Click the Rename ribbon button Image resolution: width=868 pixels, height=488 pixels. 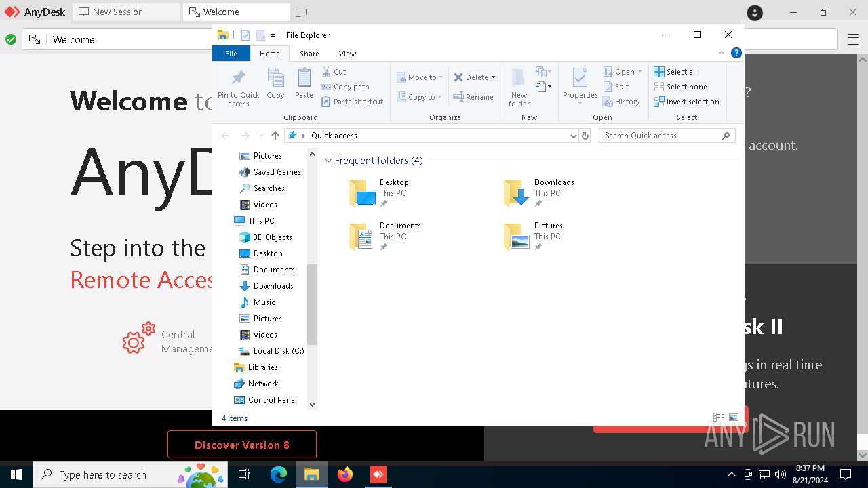coord(473,97)
